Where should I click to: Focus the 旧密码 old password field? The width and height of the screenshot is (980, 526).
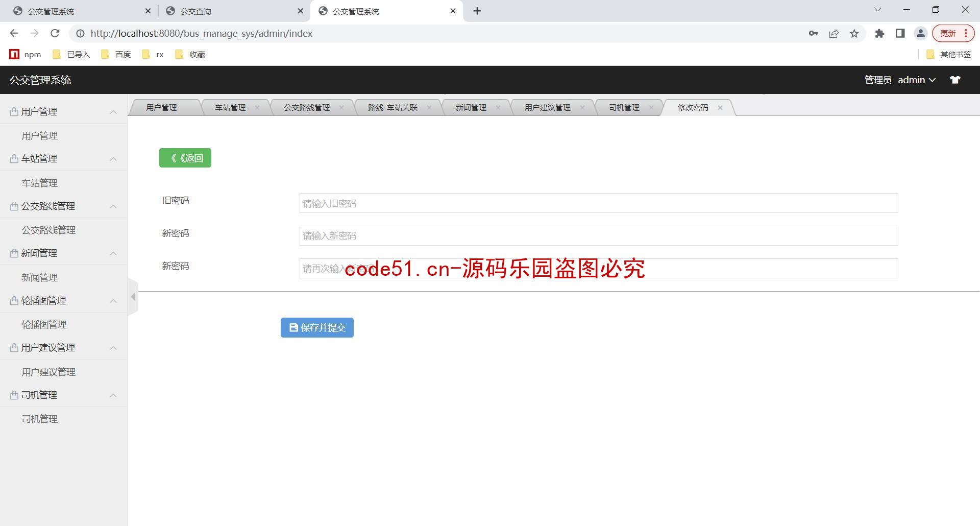click(598, 203)
